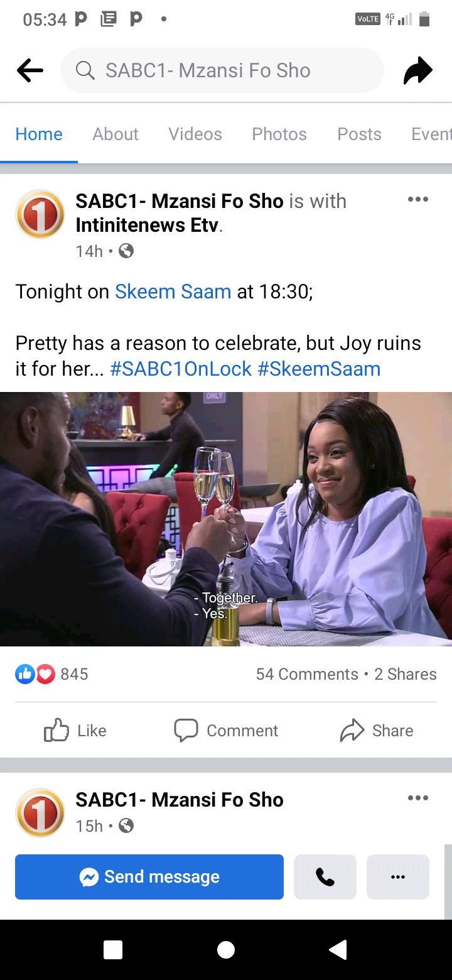452x980 pixels.
Task: Tap Android home circle button
Action: pyautogui.click(x=226, y=950)
